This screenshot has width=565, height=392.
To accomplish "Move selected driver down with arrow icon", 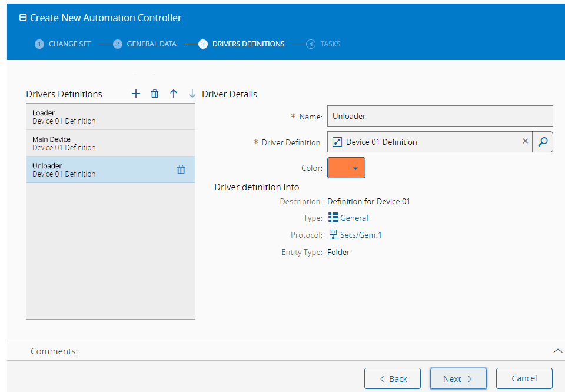I will pos(192,94).
